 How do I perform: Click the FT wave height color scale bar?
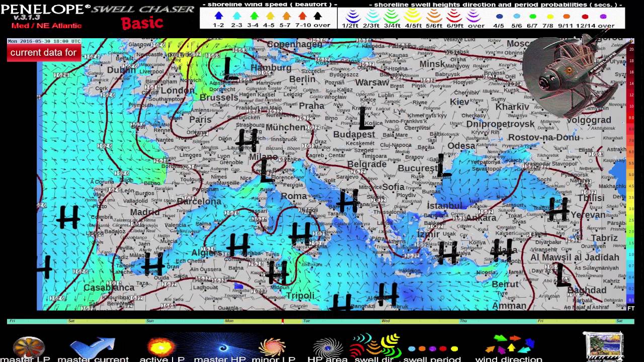tap(631, 176)
